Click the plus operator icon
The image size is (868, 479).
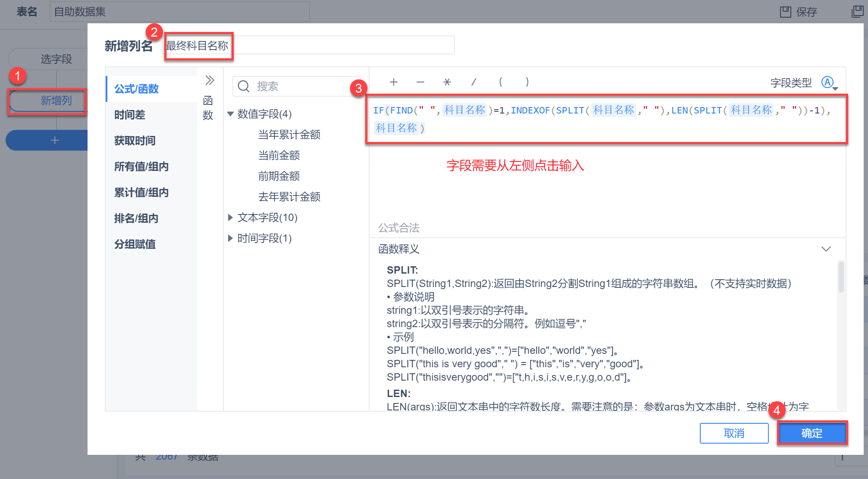coord(393,82)
